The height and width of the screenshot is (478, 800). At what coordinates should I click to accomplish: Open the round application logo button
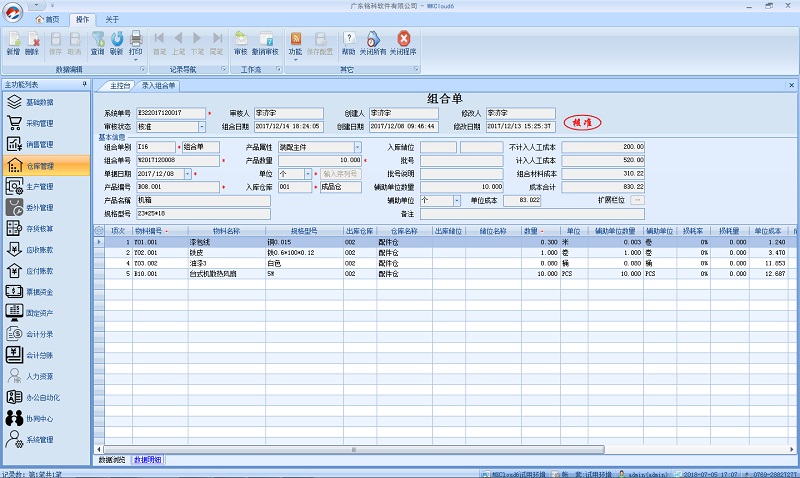[13, 13]
